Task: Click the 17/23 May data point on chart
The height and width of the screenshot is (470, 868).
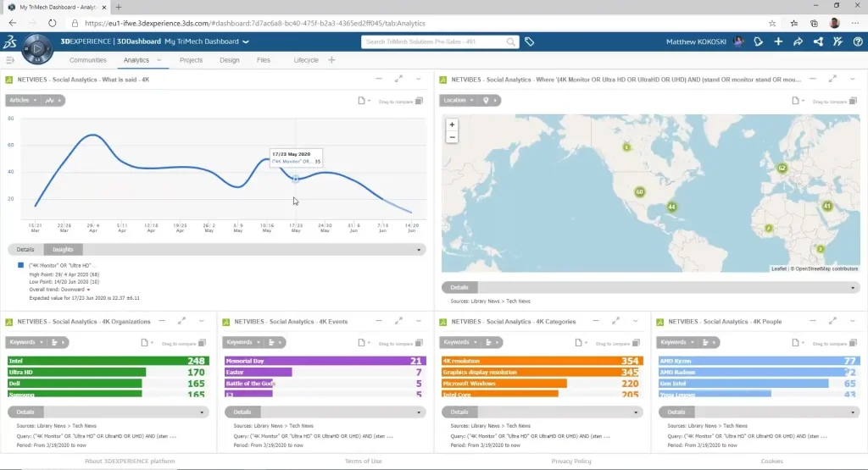Action: pyautogui.click(x=296, y=180)
